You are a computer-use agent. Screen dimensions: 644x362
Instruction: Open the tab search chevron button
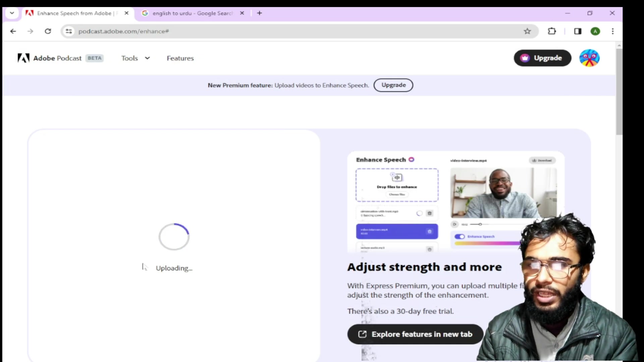tap(12, 13)
